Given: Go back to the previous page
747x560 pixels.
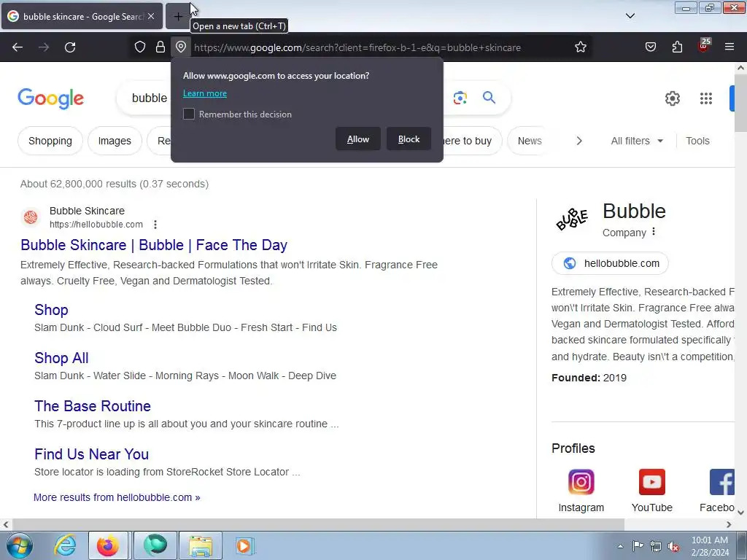Looking at the screenshot, I should point(18,47).
